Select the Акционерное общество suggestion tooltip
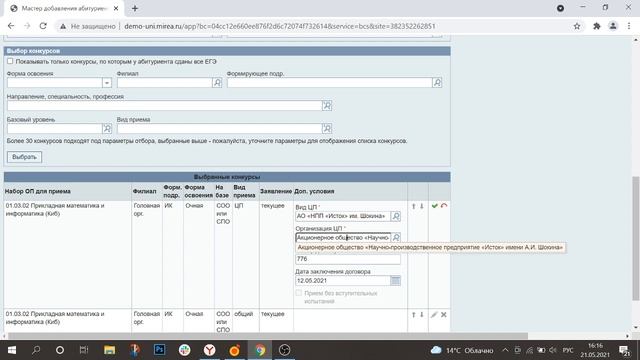Viewport: 640px width, 360px height. [x=430, y=247]
